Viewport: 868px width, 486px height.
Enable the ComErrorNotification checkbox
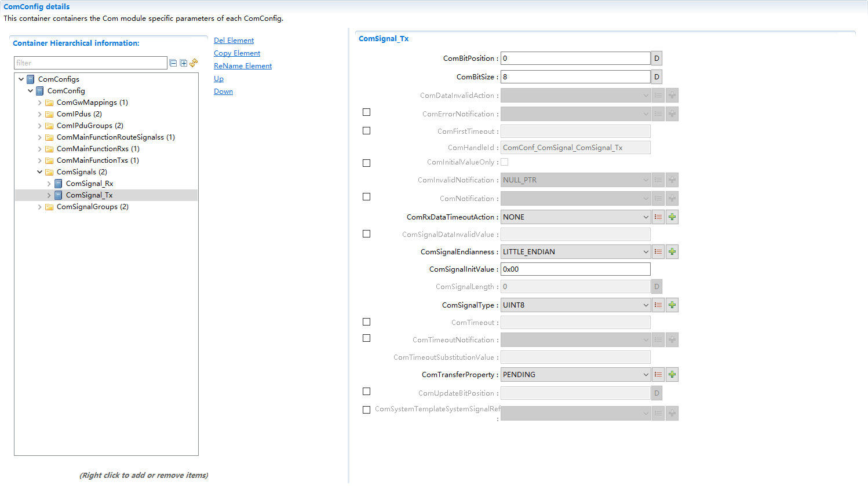tap(366, 112)
